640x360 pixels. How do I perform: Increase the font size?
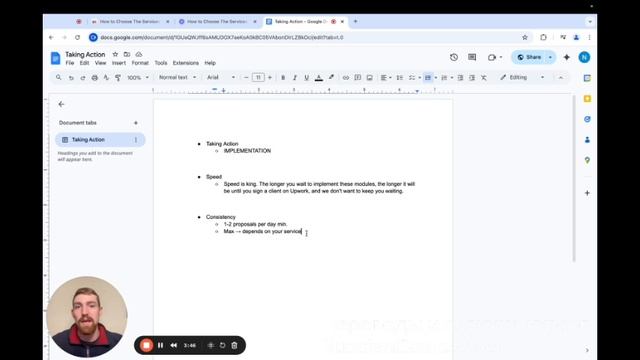[x=270, y=78]
